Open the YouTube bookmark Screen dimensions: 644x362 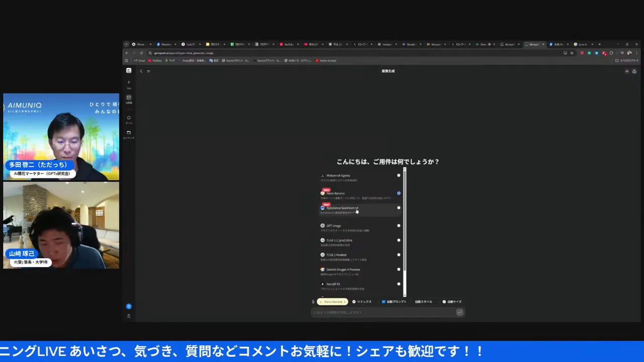155,60
